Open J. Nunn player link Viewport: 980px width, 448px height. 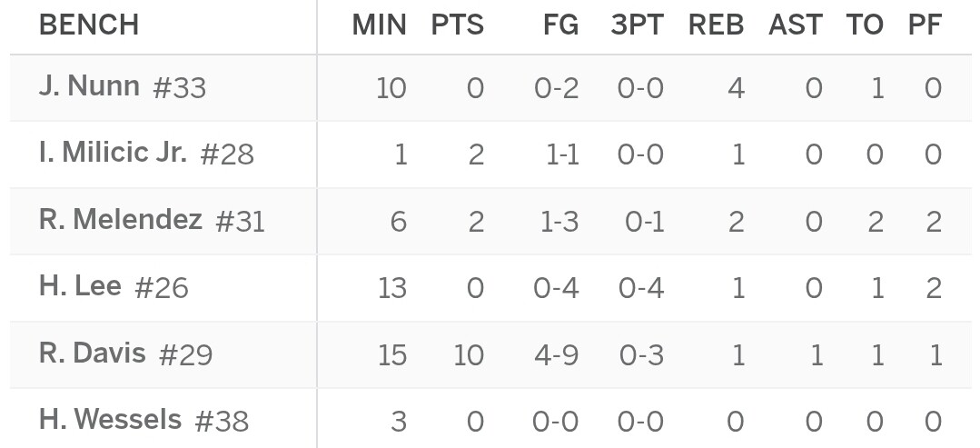pos(89,85)
